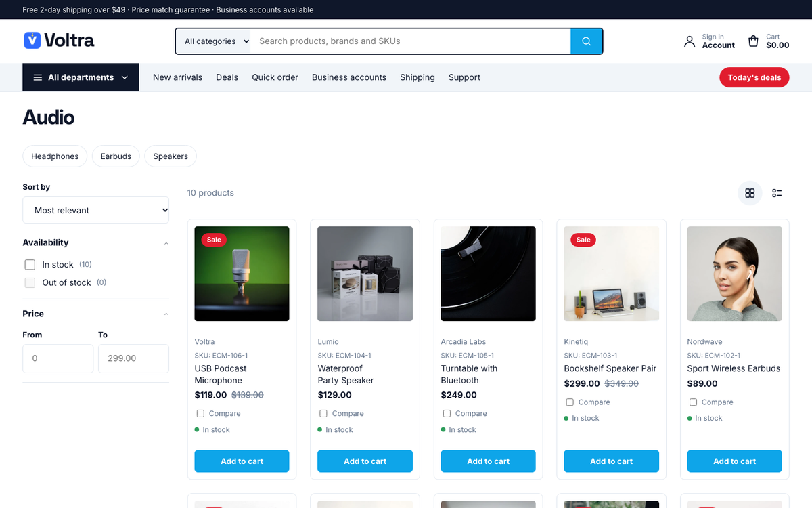
Task: Open the Shipping page
Action: point(418,77)
